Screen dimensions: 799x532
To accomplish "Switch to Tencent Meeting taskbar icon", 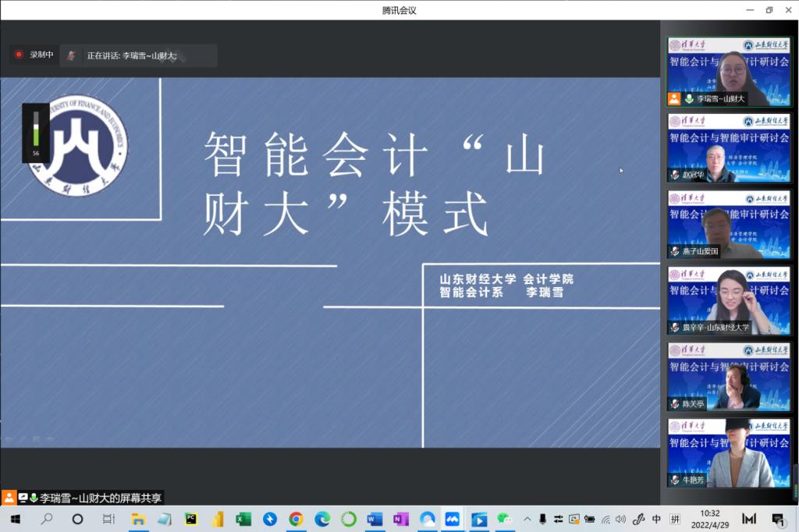I will pos(453,519).
